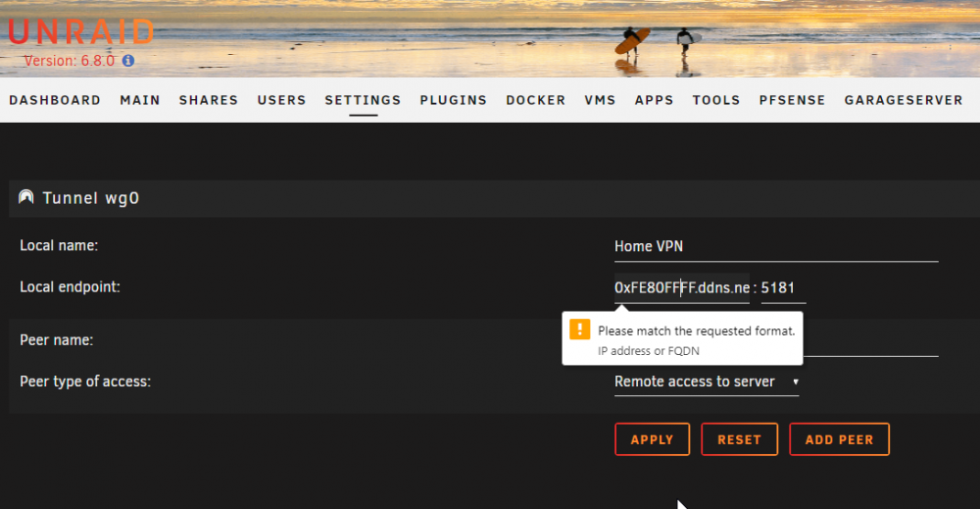Click the WireGuard tunnel wg0 icon
The image size is (980, 509).
[25, 197]
